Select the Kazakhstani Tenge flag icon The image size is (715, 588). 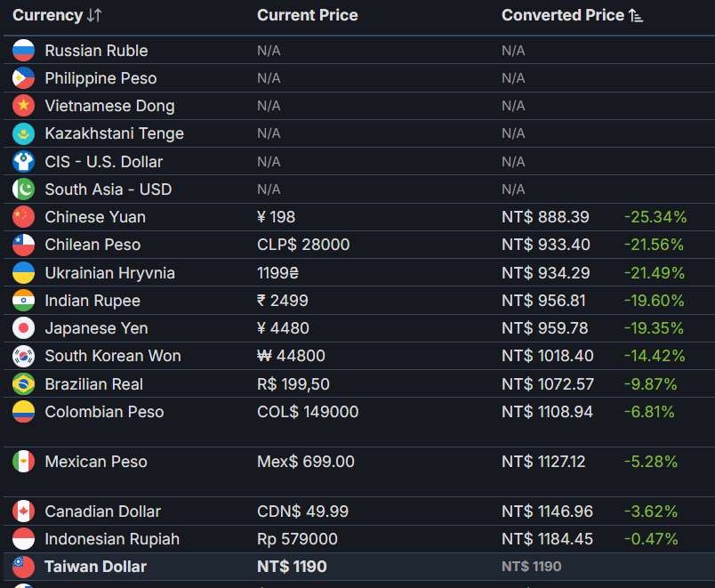[x=23, y=133]
